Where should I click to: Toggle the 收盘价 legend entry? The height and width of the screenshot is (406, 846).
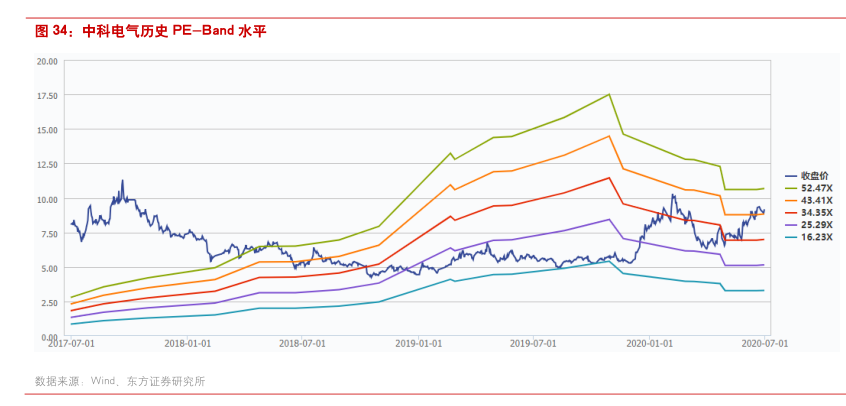(x=807, y=175)
